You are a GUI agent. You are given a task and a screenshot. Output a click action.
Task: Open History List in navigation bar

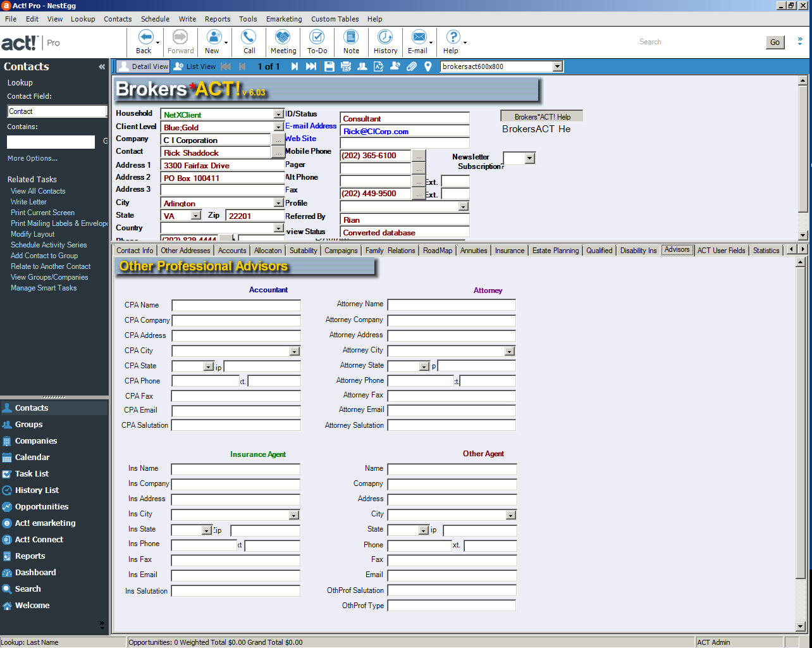(x=37, y=490)
